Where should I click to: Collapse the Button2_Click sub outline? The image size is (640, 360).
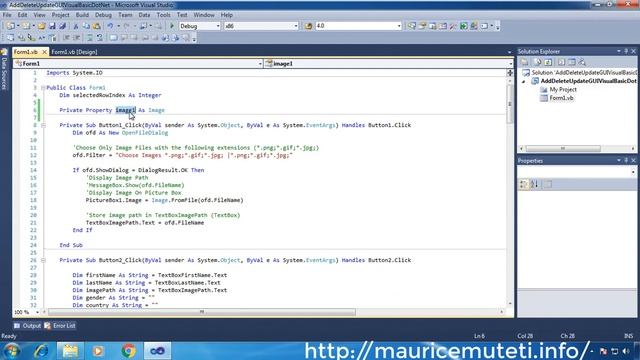43,260
